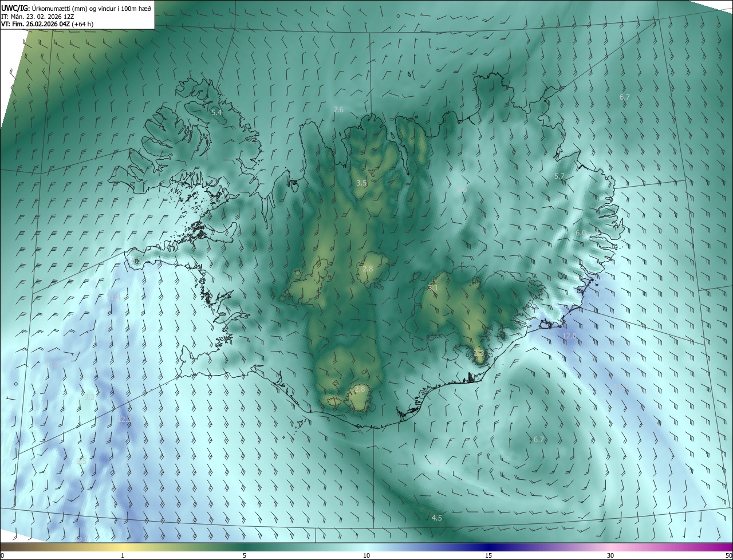This screenshot has height=560, width=733.
Task: Click the 4.5 value south of Iceland
Action: tap(436, 518)
